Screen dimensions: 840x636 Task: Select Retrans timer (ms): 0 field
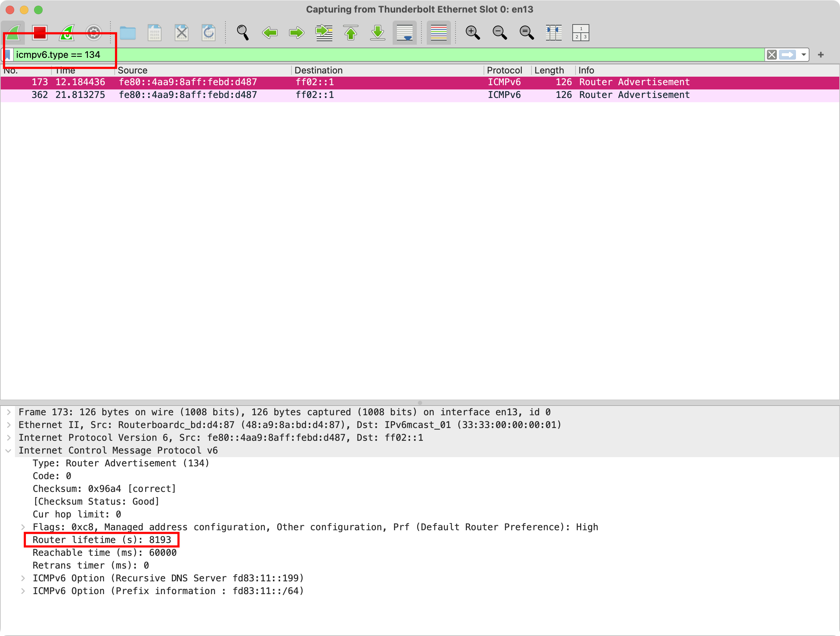pyautogui.click(x=91, y=566)
